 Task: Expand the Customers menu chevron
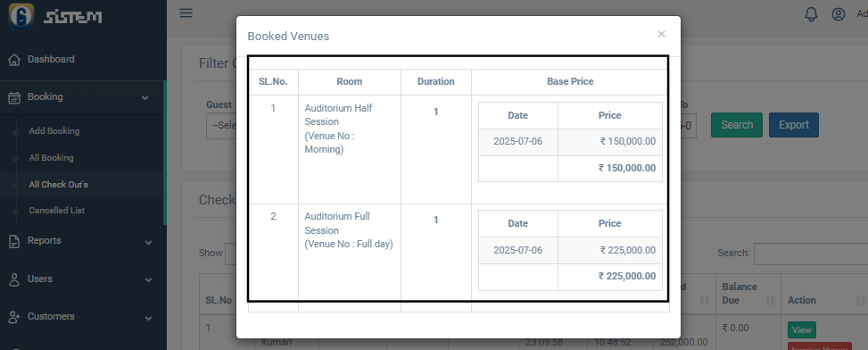point(148,319)
